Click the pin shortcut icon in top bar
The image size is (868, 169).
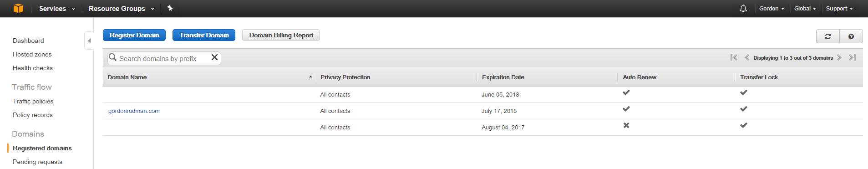coord(170,8)
